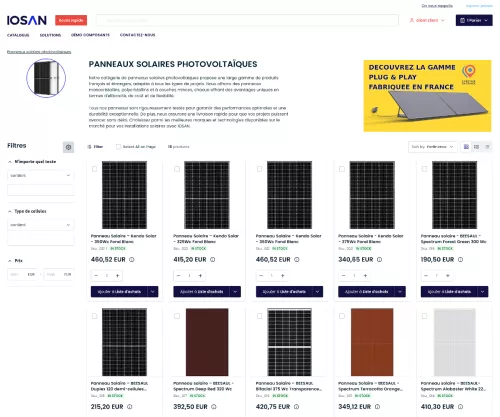This screenshot has width=500, height=417.
Task: Open the Alabaster White panel image
Action: coord(455,342)
